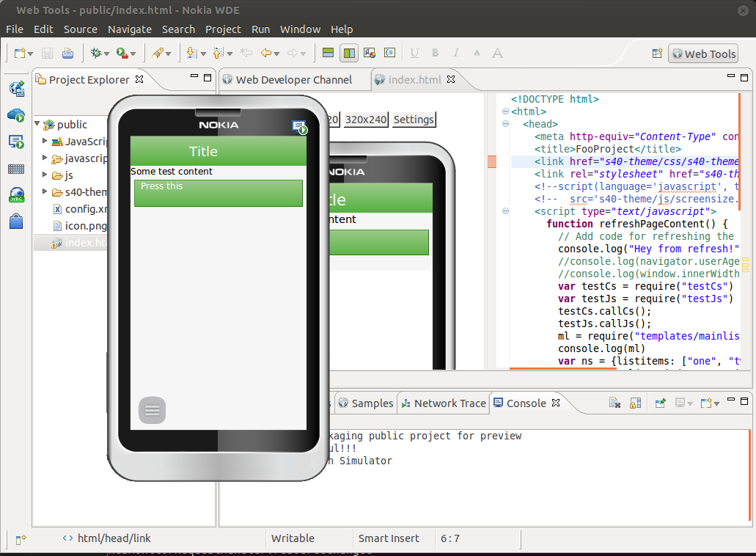Open the back history dropdown arrow

click(276, 54)
